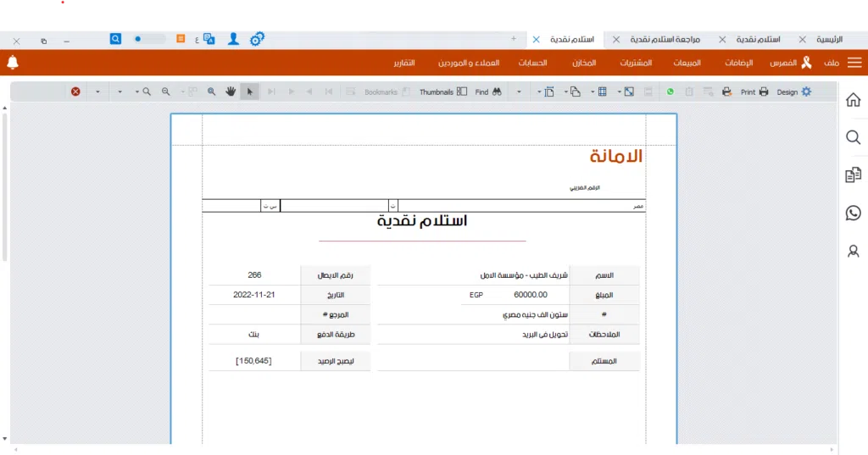The height and width of the screenshot is (455, 868).
Task: Click the gear settings icon in title bar
Action: 257,39
